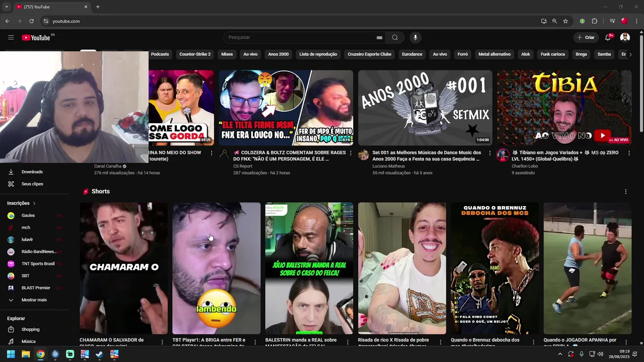Select the Funk carioca chip
The width and height of the screenshot is (644, 362).
click(x=553, y=54)
